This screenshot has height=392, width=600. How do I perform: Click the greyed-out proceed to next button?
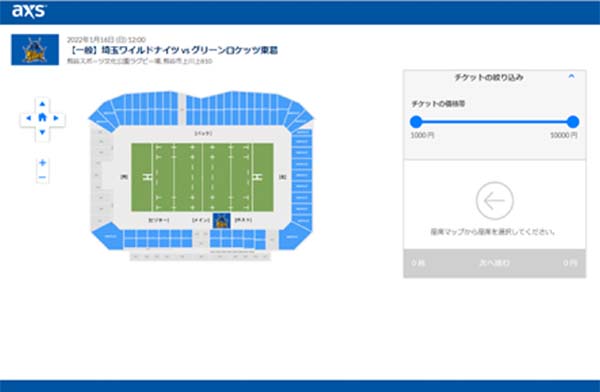click(494, 263)
